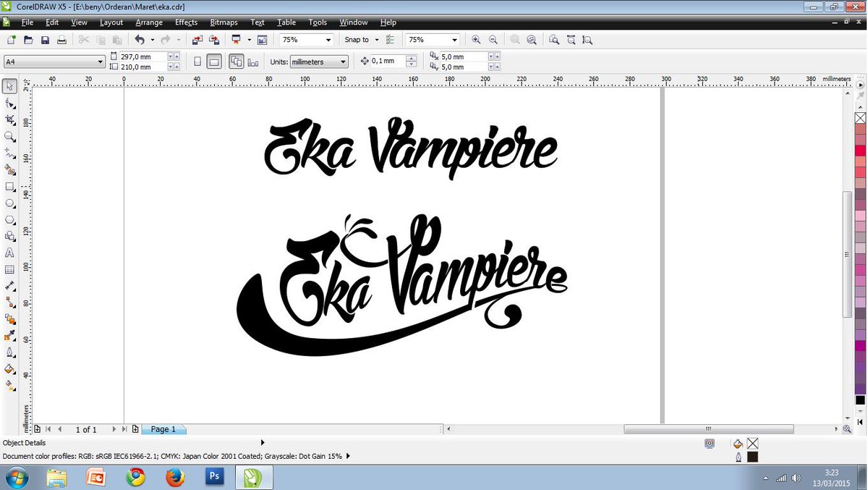Open the Bitmaps menu
868x490 pixels.
224,22
